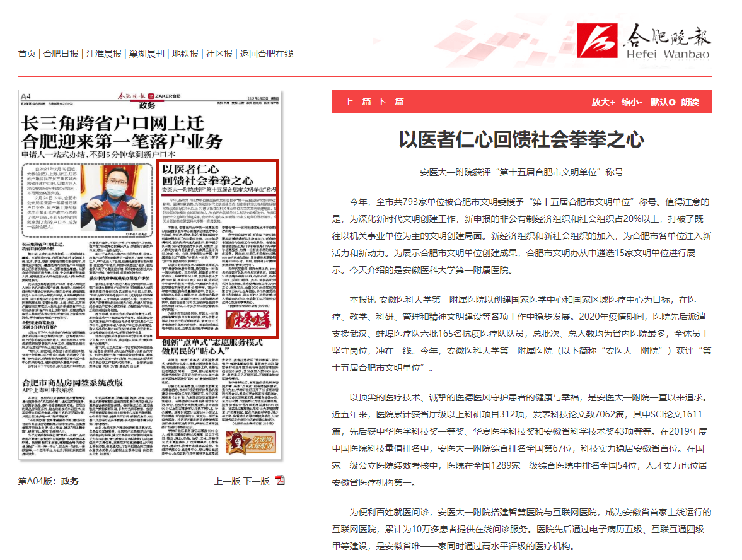Go to previous article with 上一篇
The width and height of the screenshot is (742, 560).
click(357, 102)
